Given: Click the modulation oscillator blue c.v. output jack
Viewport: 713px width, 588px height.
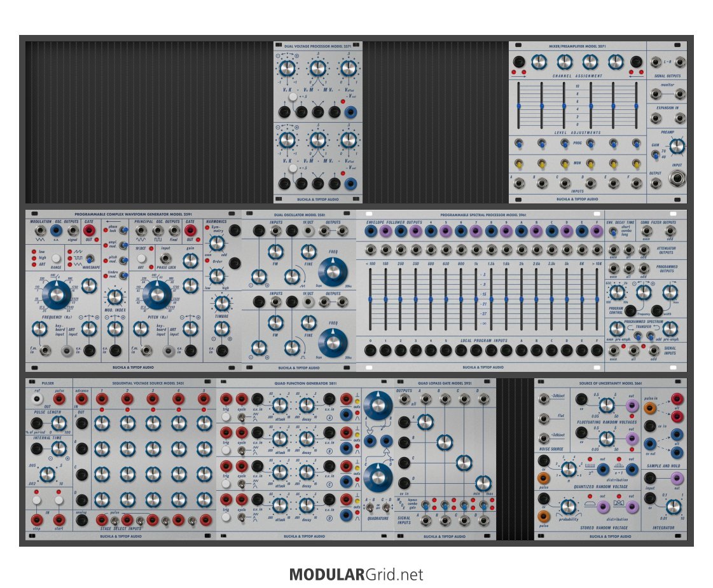Looking at the screenshot, I should pos(56,230).
